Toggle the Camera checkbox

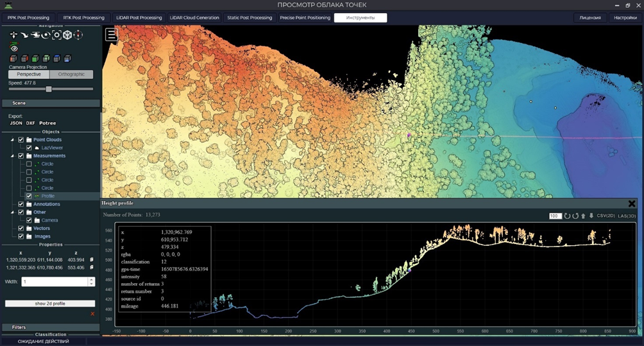29,220
